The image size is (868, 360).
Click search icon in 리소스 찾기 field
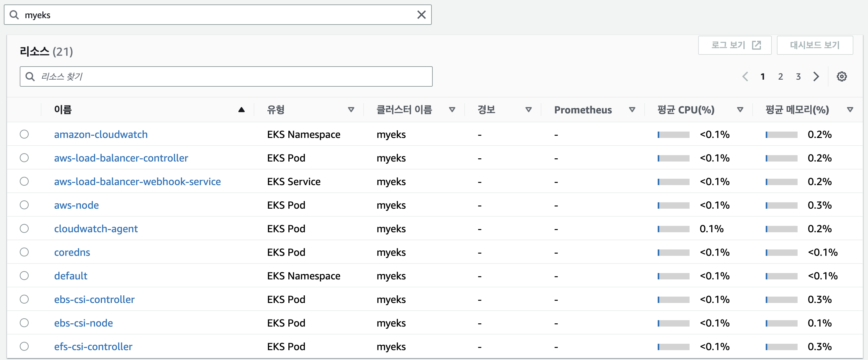(30, 76)
